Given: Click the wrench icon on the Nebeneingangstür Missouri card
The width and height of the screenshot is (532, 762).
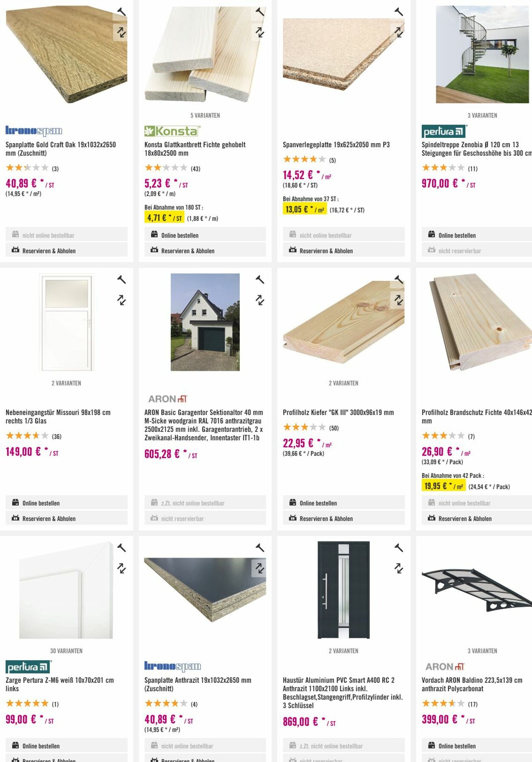Looking at the screenshot, I should point(122,280).
